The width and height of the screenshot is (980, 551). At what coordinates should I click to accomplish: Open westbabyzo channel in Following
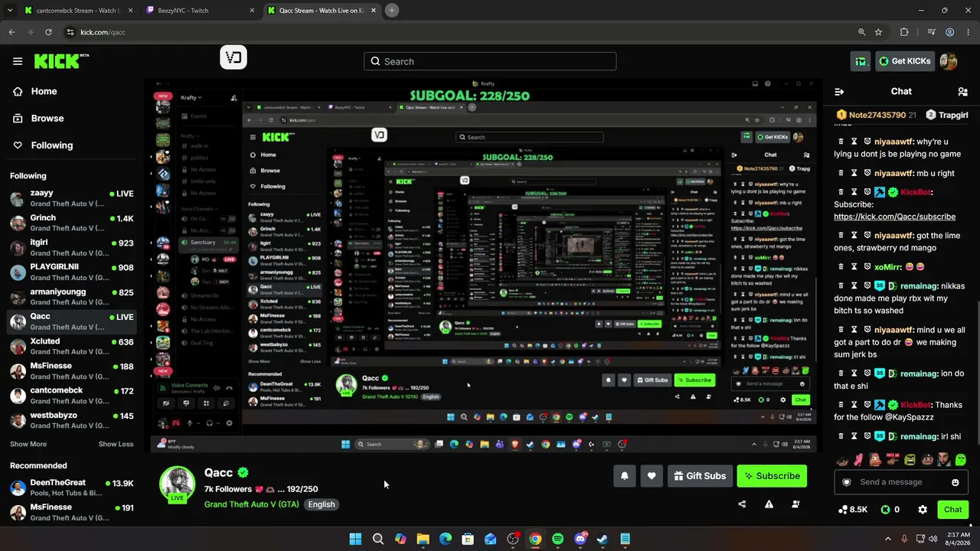click(x=73, y=421)
